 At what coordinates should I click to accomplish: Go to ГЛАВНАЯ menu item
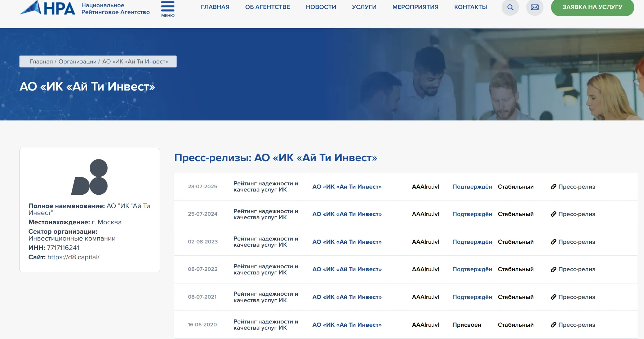(x=215, y=7)
